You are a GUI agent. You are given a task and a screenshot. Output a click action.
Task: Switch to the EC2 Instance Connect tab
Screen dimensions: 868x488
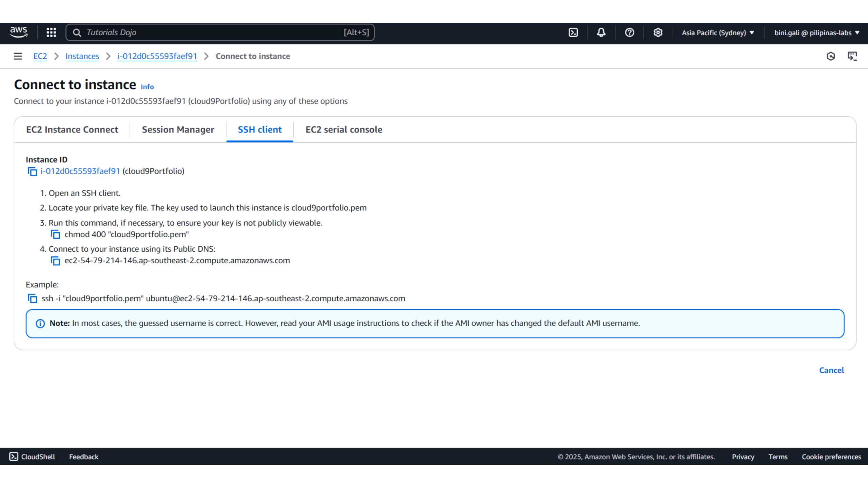tap(72, 129)
